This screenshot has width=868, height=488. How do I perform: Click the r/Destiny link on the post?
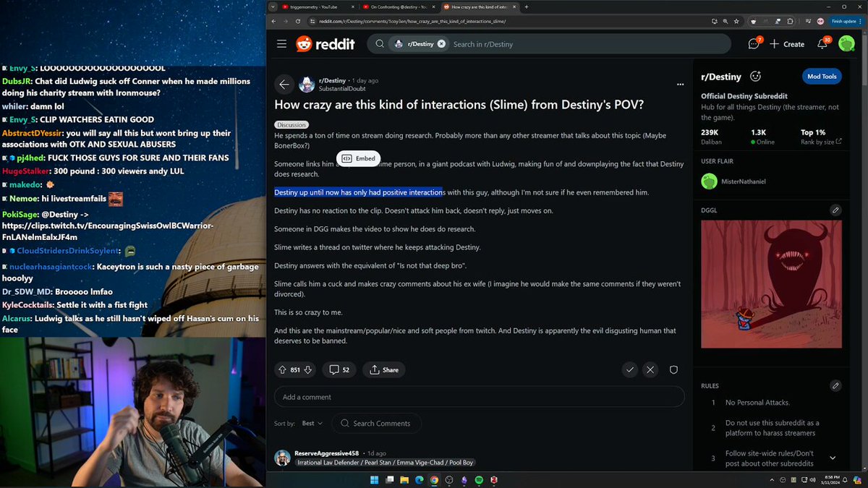pos(333,80)
